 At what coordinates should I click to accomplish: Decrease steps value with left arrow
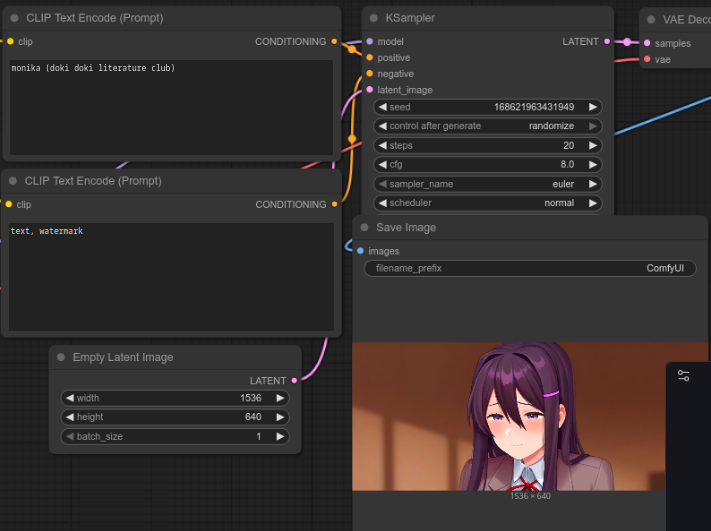[383, 146]
